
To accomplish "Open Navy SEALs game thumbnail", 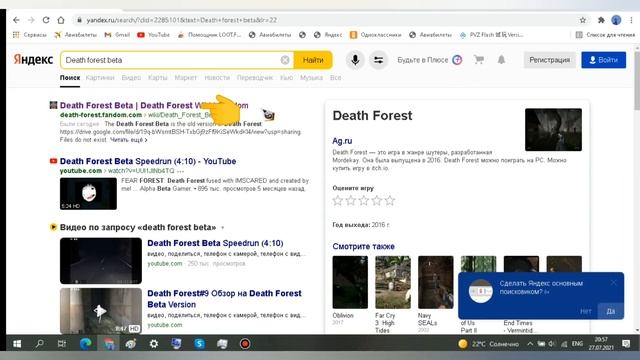I will (436, 282).
